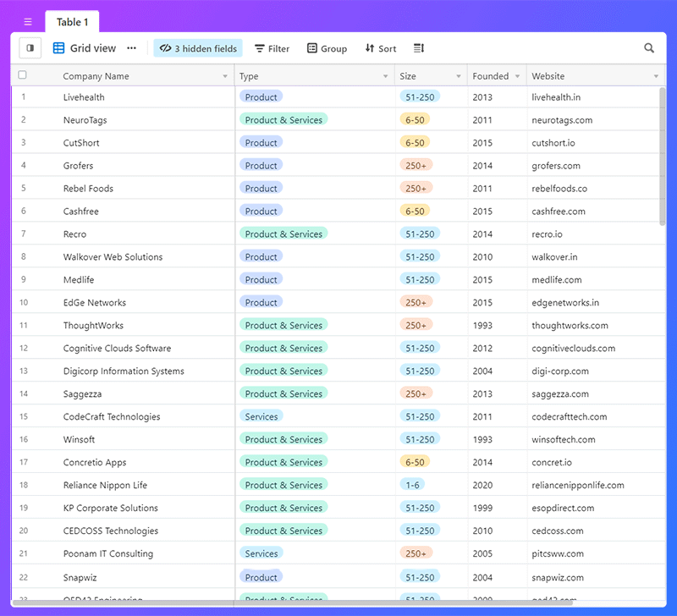Click the snapwiz.com website cell
The height and width of the screenshot is (616, 677).
coord(596,578)
